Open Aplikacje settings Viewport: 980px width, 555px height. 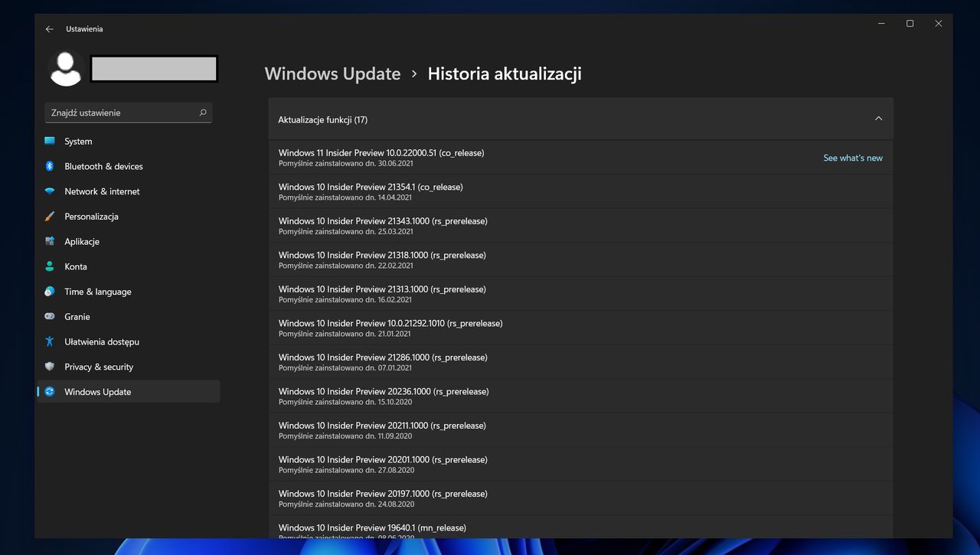pyautogui.click(x=82, y=241)
